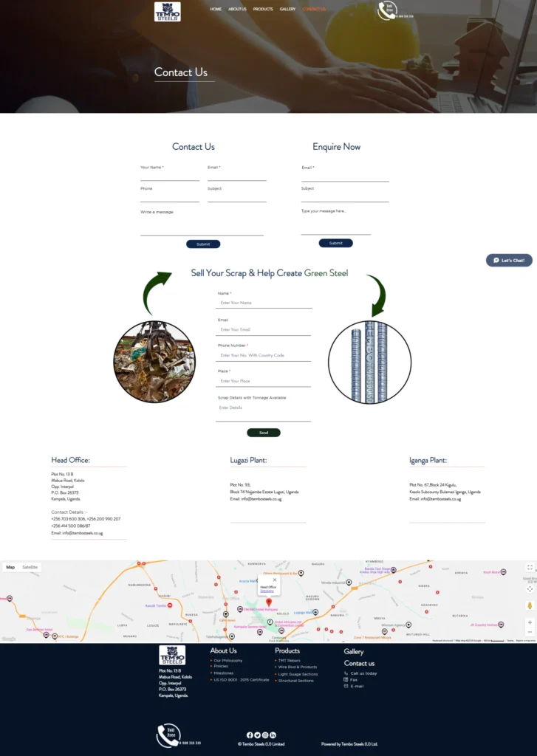Image resolution: width=537 pixels, height=756 pixels.
Task: Go to Gallery in the top navigation
Action: coord(287,9)
